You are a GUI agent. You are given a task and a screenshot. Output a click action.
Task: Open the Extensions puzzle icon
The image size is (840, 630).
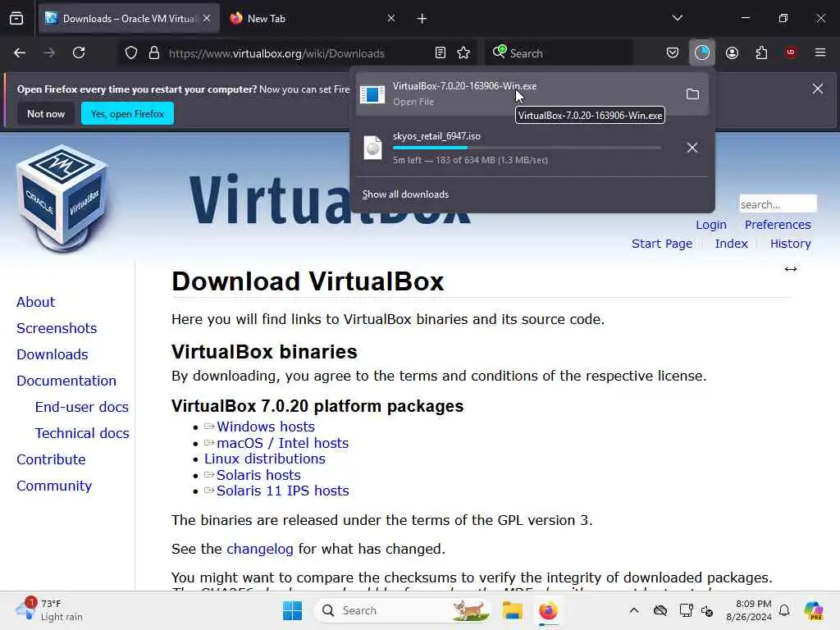click(761, 52)
